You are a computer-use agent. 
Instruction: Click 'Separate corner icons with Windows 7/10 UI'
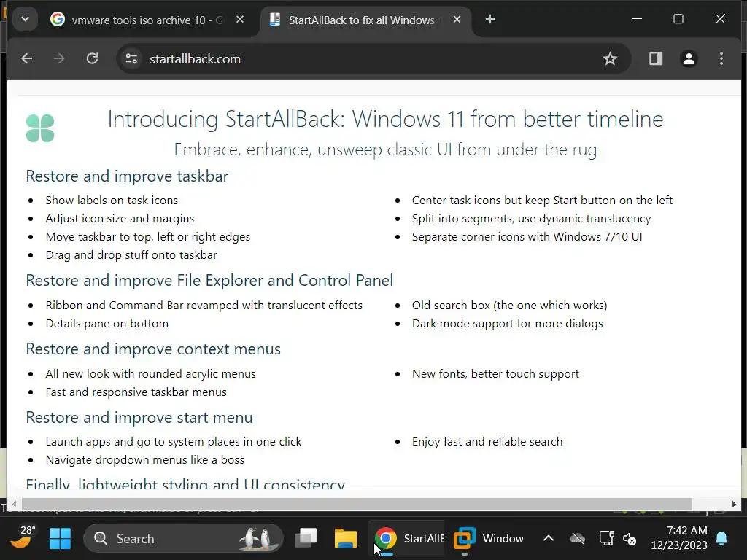tap(527, 237)
